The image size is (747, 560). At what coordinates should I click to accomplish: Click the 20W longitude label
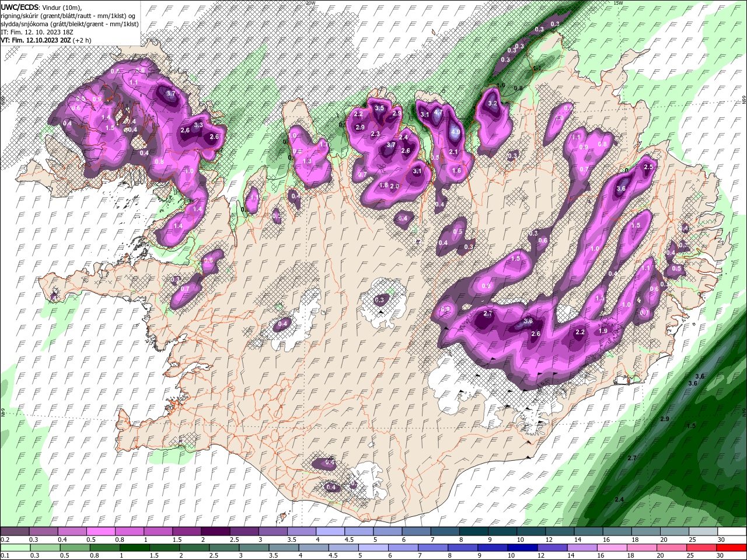pyautogui.click(x=310, y=3)
